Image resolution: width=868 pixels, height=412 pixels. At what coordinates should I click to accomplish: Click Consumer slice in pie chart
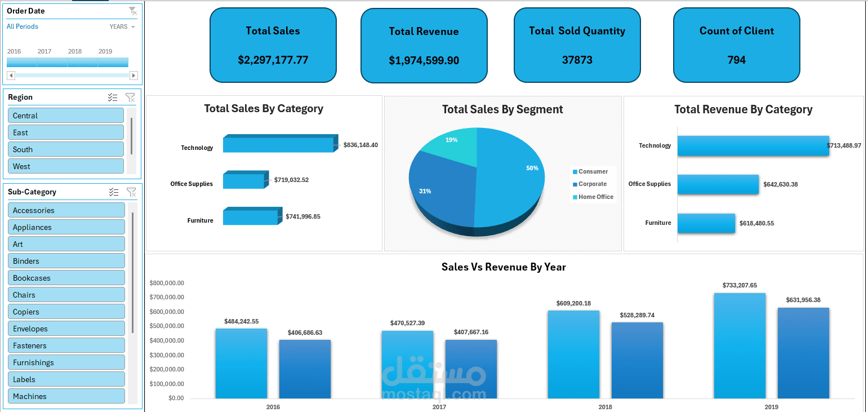tap(510, 169)
